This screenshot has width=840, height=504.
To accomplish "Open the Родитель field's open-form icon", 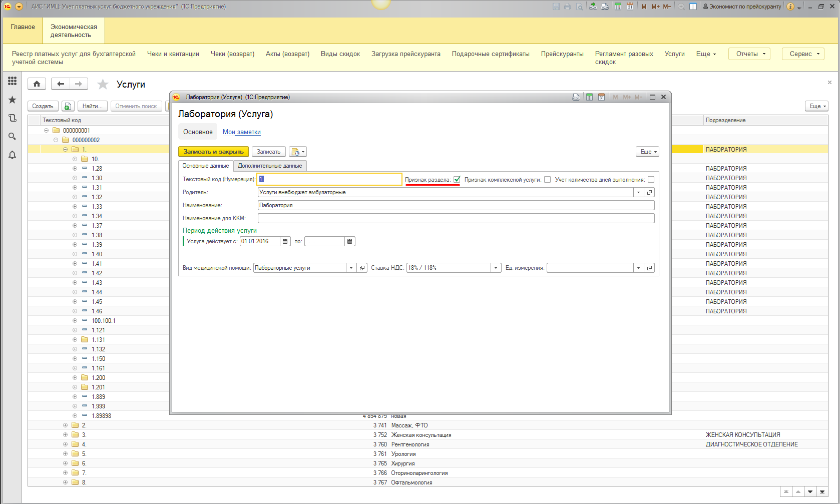I will [x=650, y=192].
